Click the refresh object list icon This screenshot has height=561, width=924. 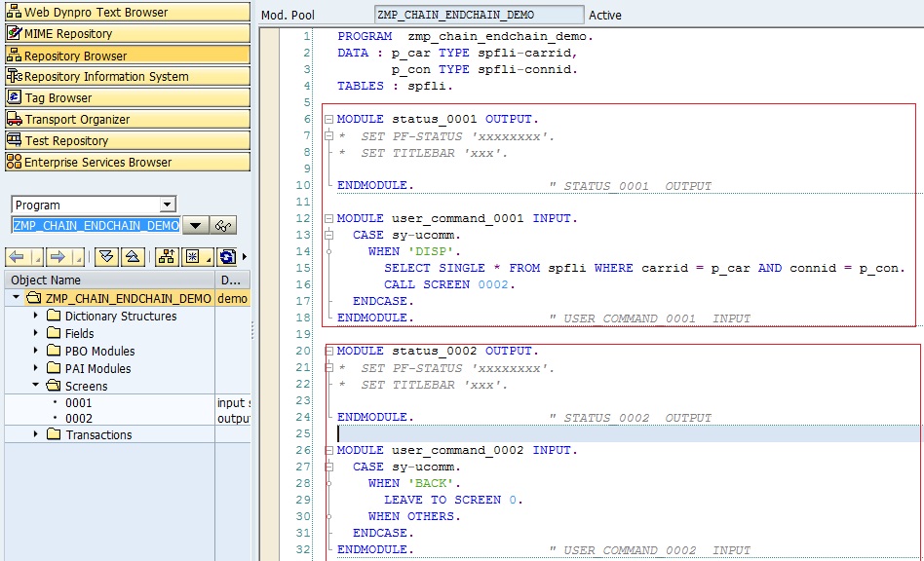click(x=226, y=257)
